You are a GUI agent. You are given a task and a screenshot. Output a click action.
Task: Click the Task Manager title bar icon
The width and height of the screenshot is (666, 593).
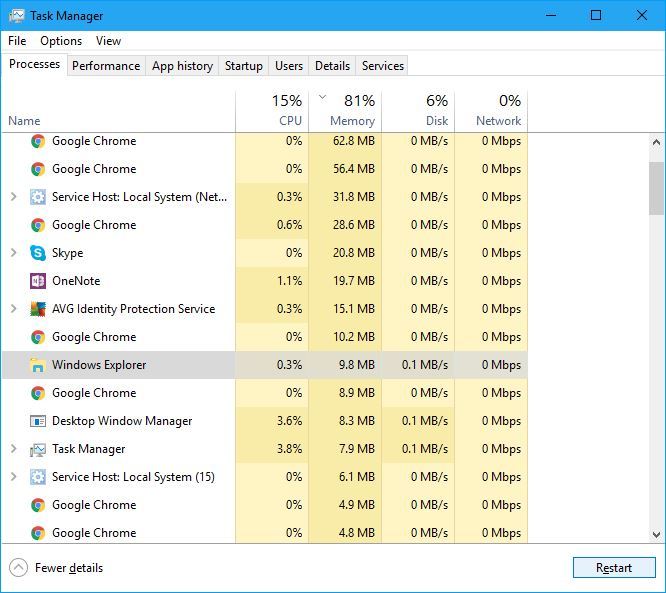(x=17, y=16)
